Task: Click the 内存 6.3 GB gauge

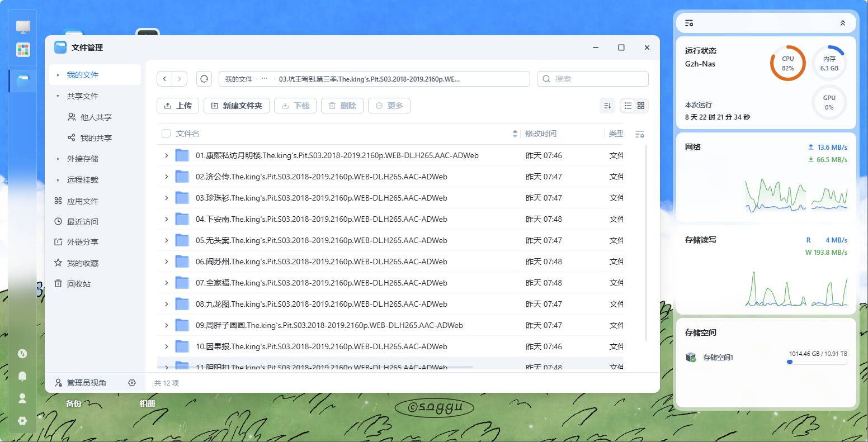Action: (829, 63)
